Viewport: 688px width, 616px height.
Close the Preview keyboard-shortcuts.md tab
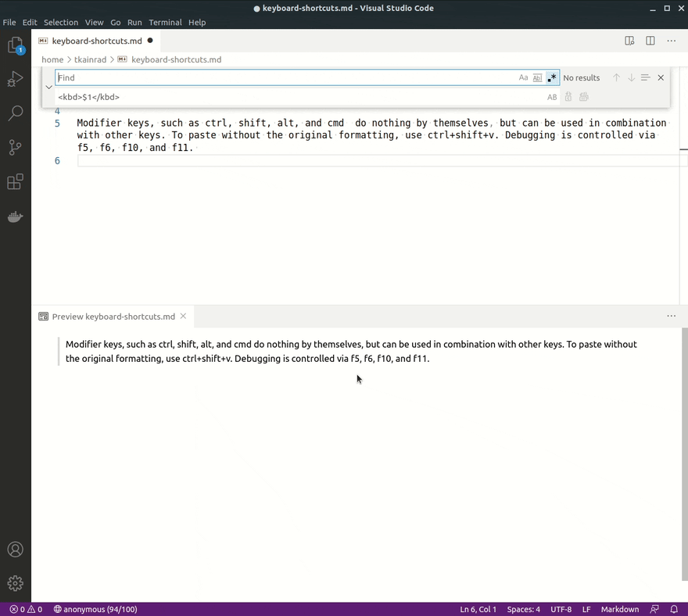(x=184, y=316)
